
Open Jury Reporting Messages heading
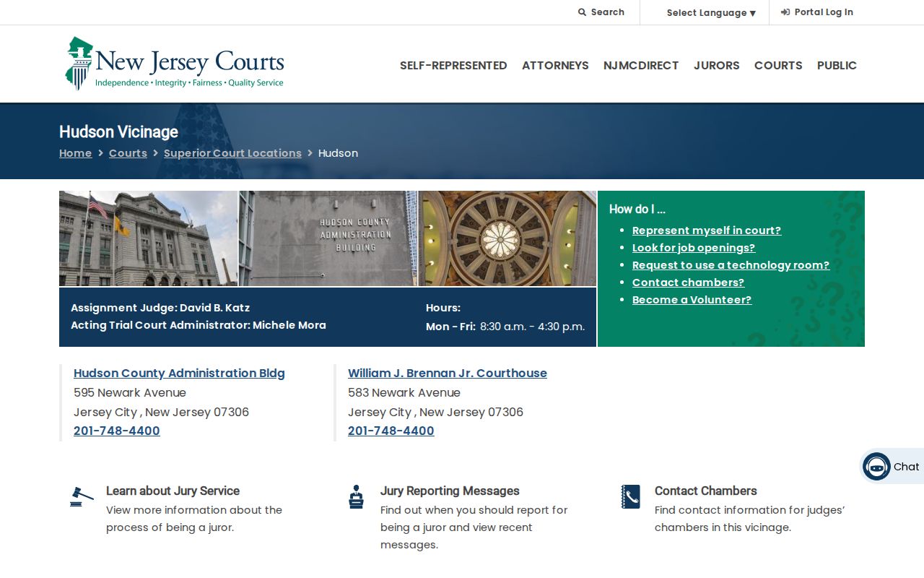tap(450, 491)
